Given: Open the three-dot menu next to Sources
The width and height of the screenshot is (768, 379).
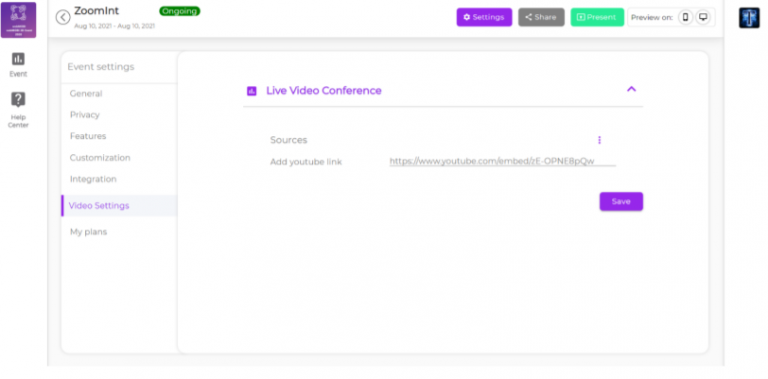Looking at the screenshot, I should click(x=599, y=140).
